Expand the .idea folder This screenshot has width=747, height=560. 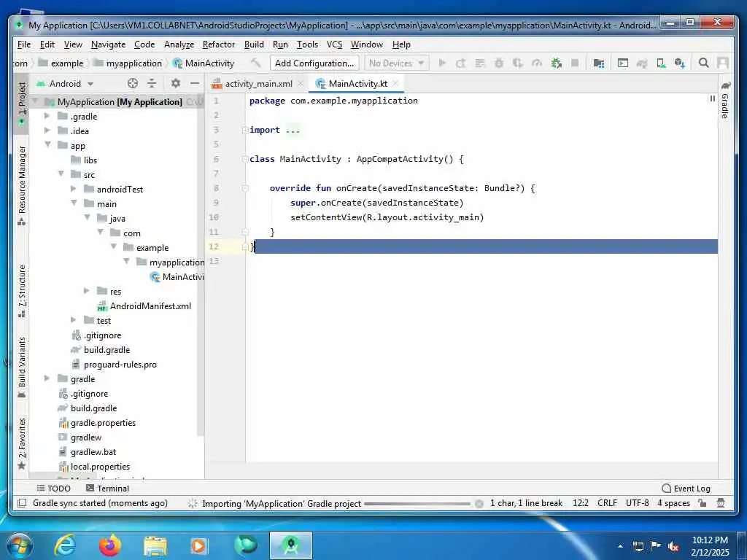(x=47, y=131)
